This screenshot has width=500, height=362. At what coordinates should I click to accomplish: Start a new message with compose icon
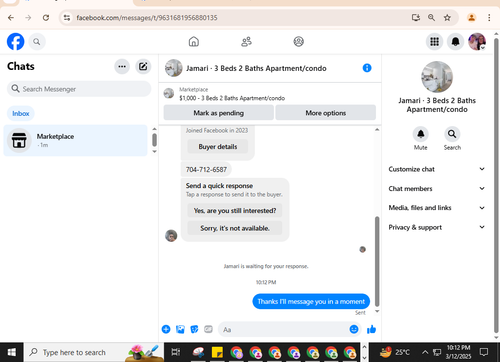click(x=143, y=66)
